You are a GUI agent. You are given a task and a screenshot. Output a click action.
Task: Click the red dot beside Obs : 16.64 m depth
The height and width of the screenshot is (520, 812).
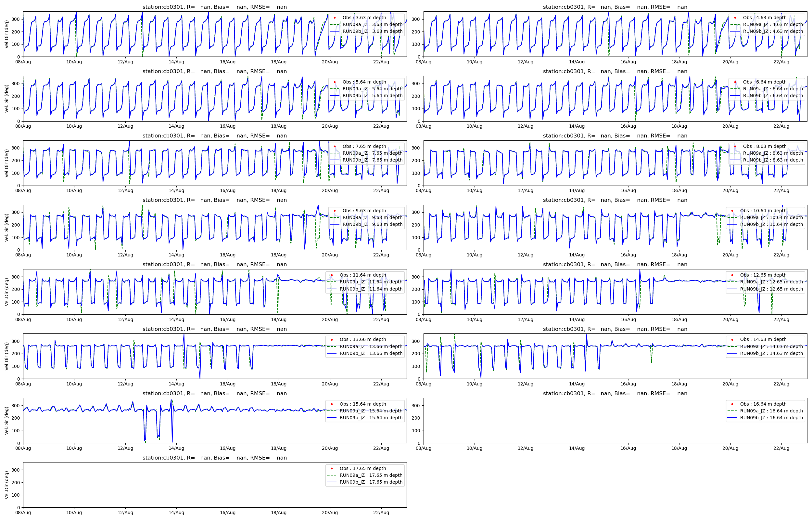pyautogui.click(x=732, y=404)
